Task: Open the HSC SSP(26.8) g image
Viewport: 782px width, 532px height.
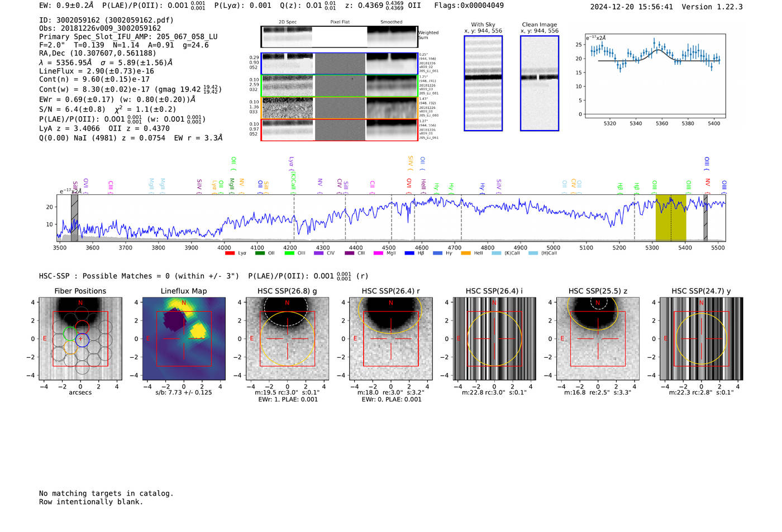Action: pos(287,339)
